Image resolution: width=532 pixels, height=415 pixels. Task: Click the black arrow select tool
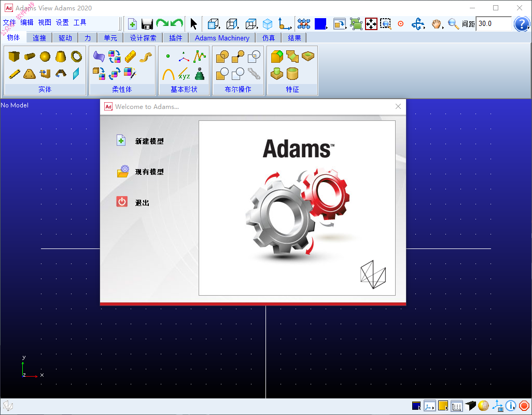[x=193, y=24]
